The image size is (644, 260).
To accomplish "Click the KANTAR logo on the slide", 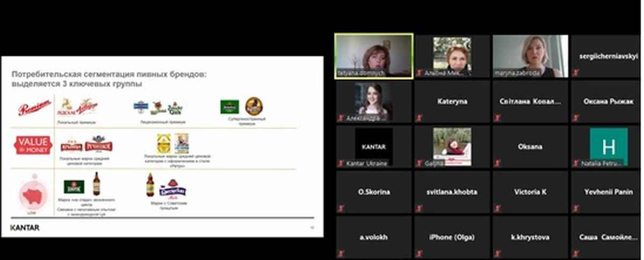I will click(25, 228).
